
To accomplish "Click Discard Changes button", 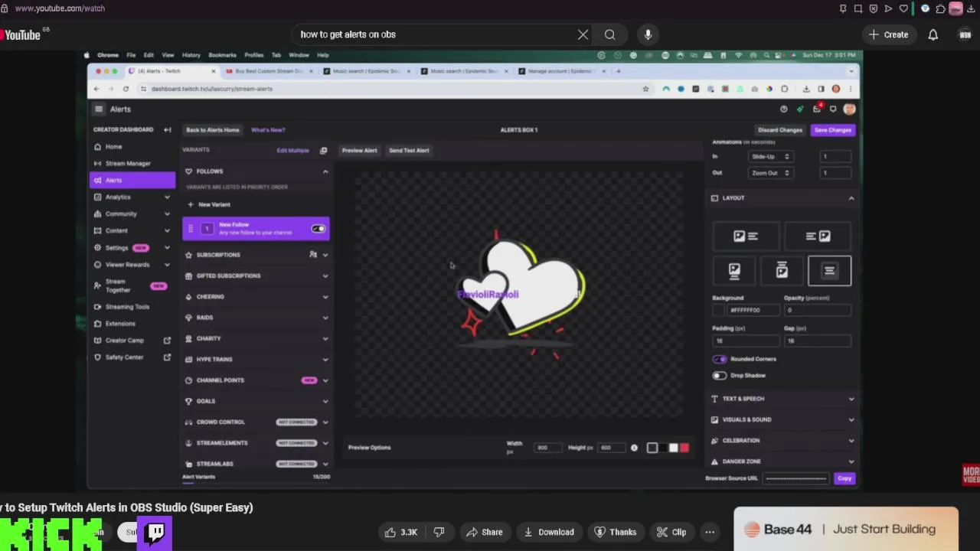I will (x=779, y=130).
